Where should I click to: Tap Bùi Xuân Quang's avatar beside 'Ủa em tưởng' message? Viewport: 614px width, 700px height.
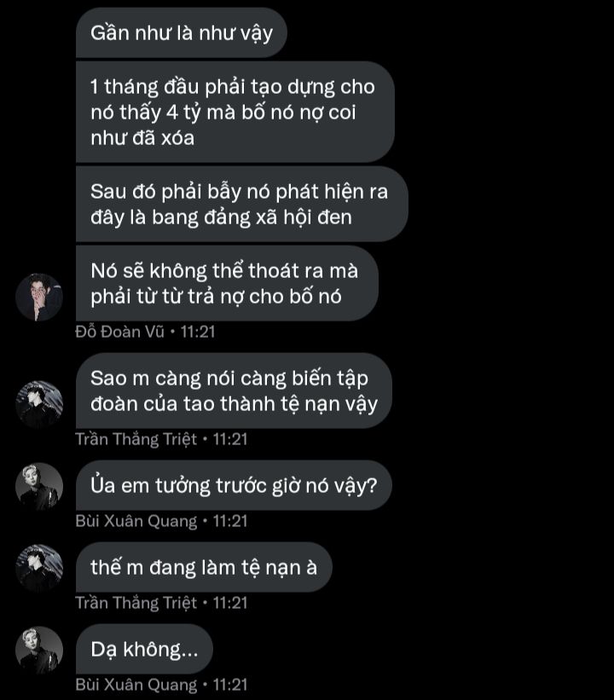point(39,486)
